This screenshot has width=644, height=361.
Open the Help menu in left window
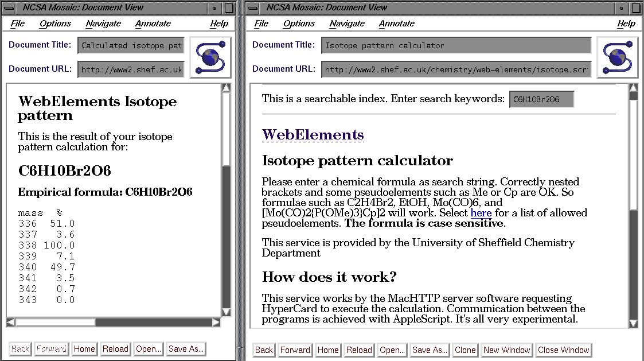218,24
